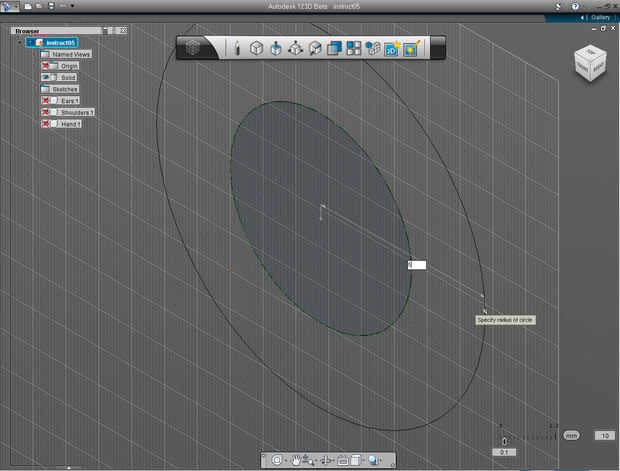Click the Open file icon
Viewport: 620px width, 471px height.
(39, 6)
